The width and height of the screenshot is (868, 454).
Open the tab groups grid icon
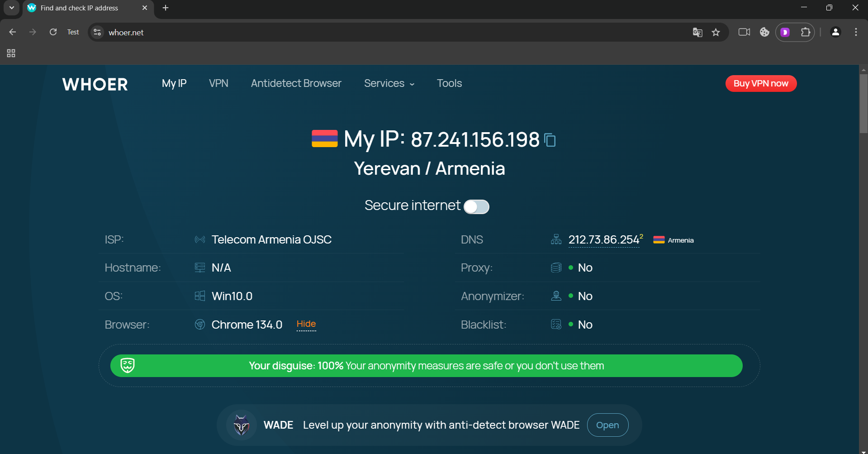click(11, 53)
